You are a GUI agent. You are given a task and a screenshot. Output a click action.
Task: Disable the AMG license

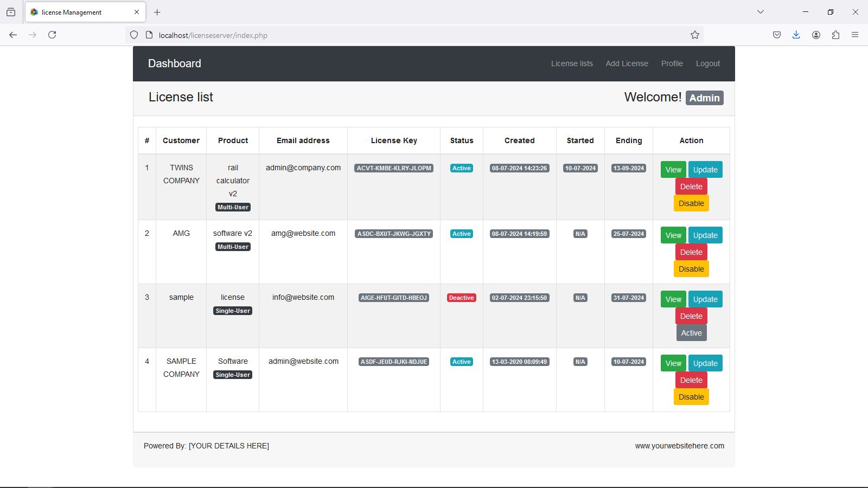(691, 269)
